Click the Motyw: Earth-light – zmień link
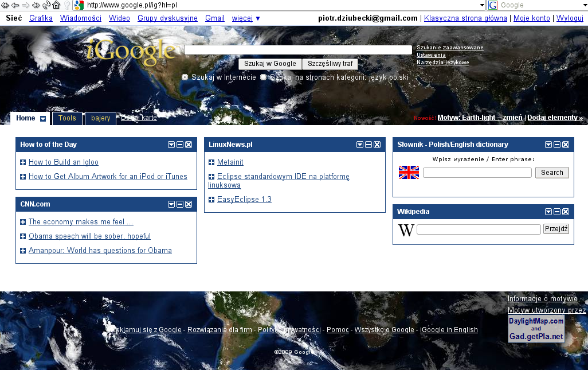Viewport: 588px width, 370px height. (x=480, y=118)
